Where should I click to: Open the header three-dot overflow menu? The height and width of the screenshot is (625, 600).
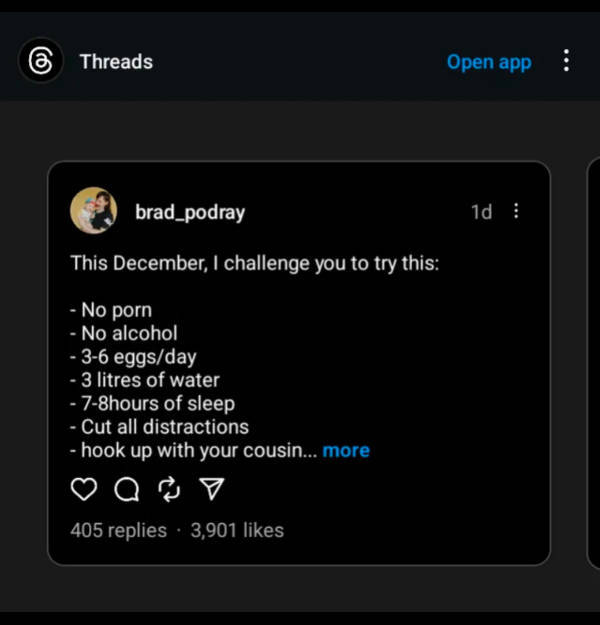566,61
